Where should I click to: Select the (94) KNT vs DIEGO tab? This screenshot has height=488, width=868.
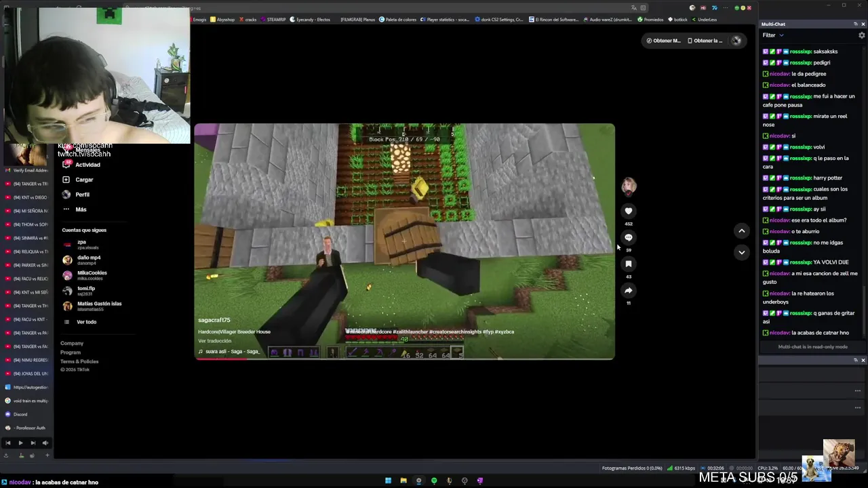[x=27, y=197]
